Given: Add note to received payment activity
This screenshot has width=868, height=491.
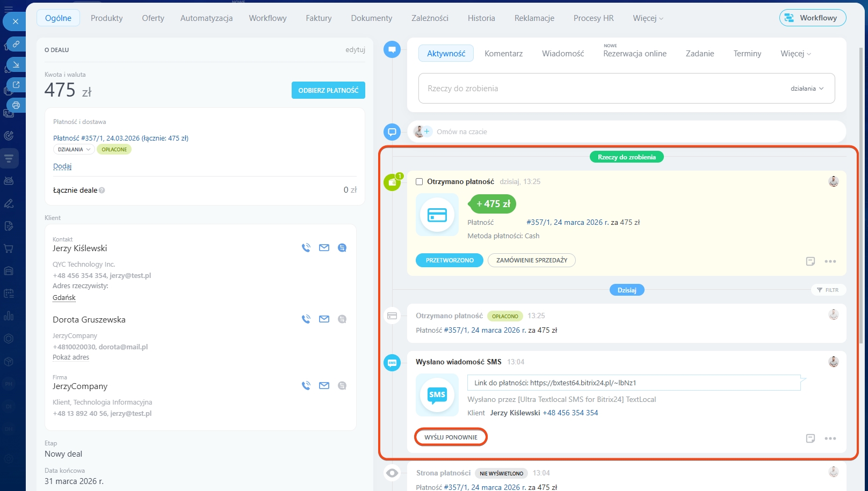Looking at the screenshot, I should [811, 261].
